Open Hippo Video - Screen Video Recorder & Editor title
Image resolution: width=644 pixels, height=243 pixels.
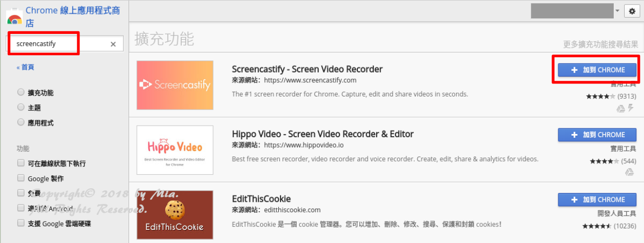click(323, 134)
